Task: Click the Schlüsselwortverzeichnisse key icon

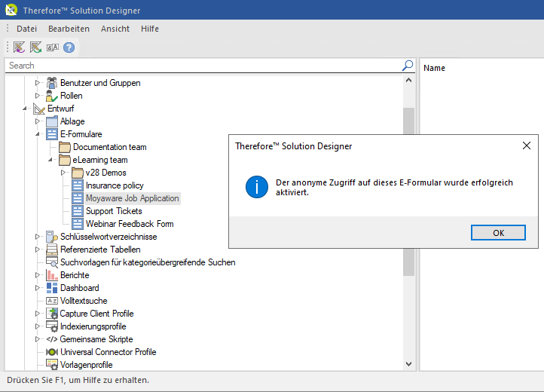Action: pyautogui.click(x=52, y=237)
